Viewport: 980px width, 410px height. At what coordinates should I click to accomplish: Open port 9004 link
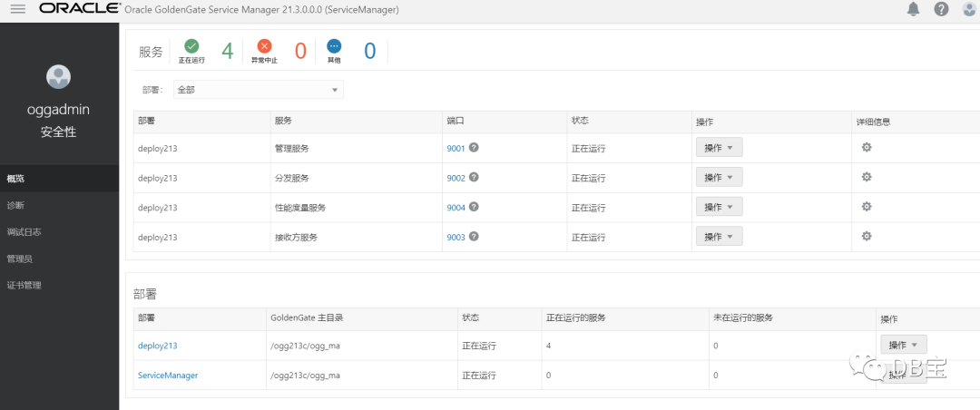point(456,208)
